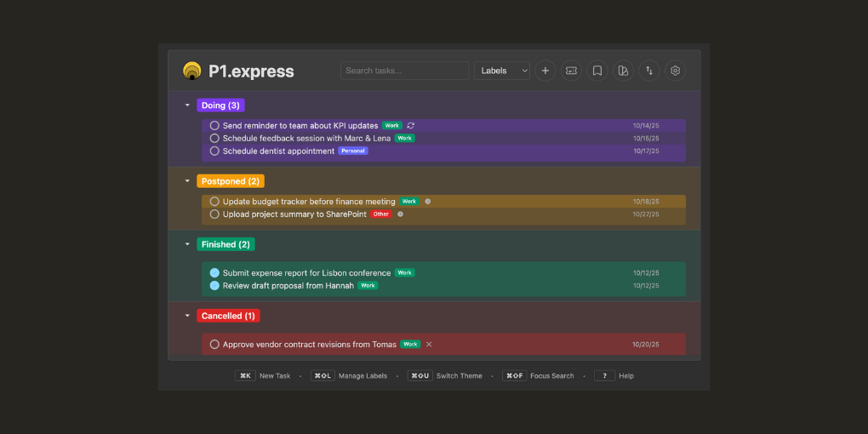Click the P1.express logo icon
This screenshot has width=868, height=434.
192,71
